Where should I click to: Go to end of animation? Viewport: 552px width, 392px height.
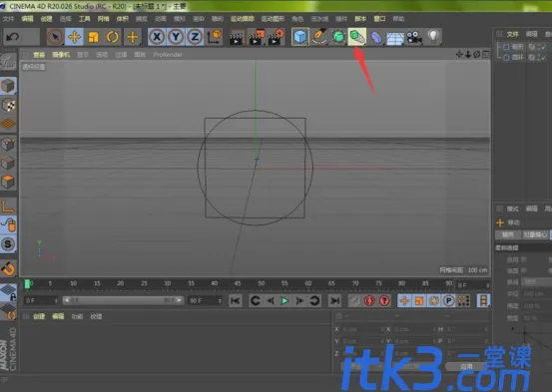334,301
